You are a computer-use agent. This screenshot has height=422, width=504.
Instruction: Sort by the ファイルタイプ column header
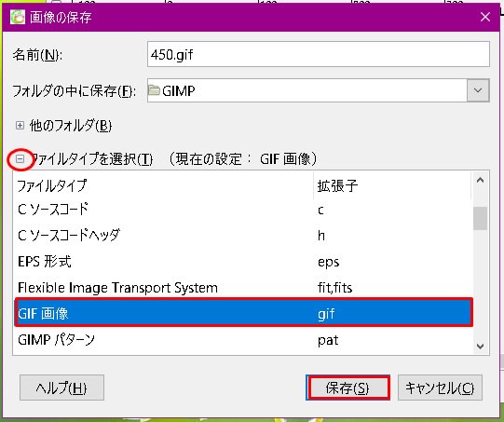pos(163,185)
